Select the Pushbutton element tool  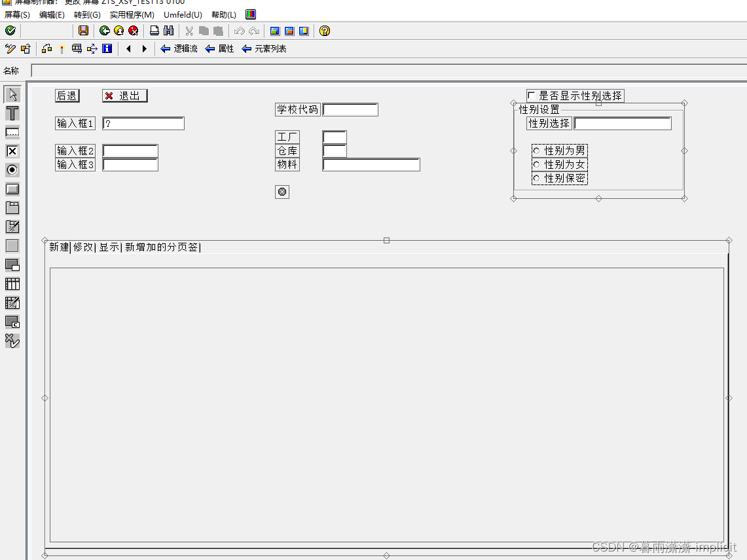[12, 188]
